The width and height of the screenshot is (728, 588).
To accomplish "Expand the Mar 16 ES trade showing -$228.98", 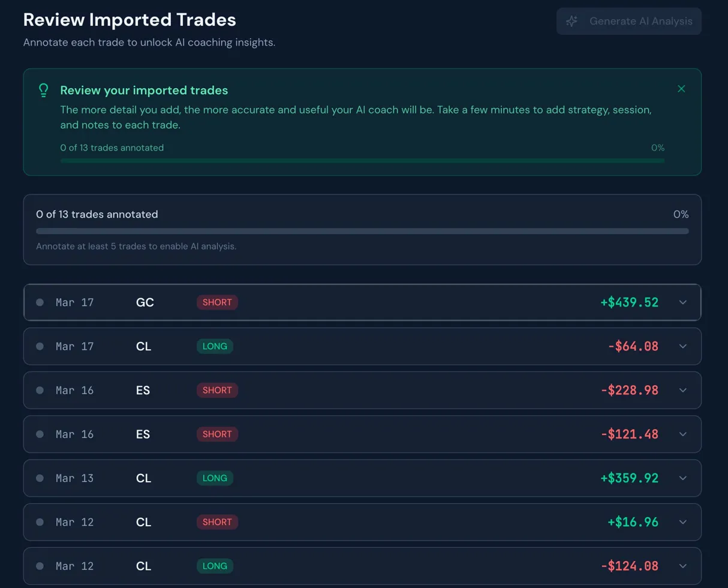I will point(683,390).
